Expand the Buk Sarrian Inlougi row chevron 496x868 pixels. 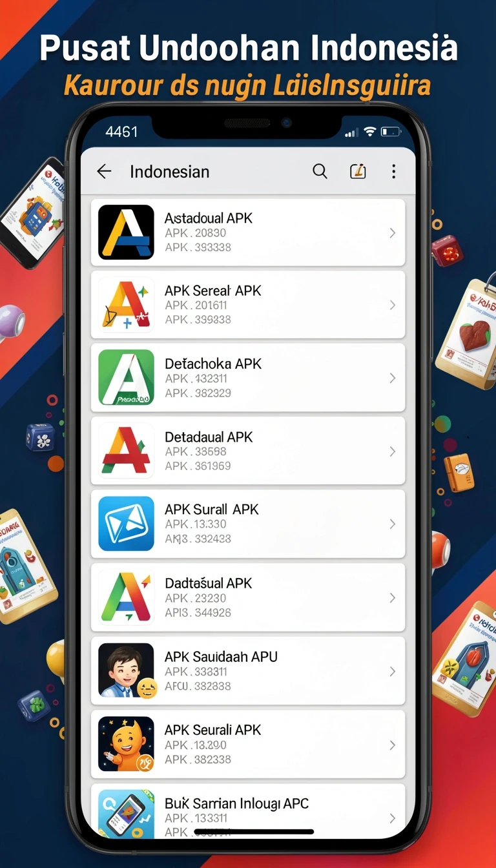(392, 818)
